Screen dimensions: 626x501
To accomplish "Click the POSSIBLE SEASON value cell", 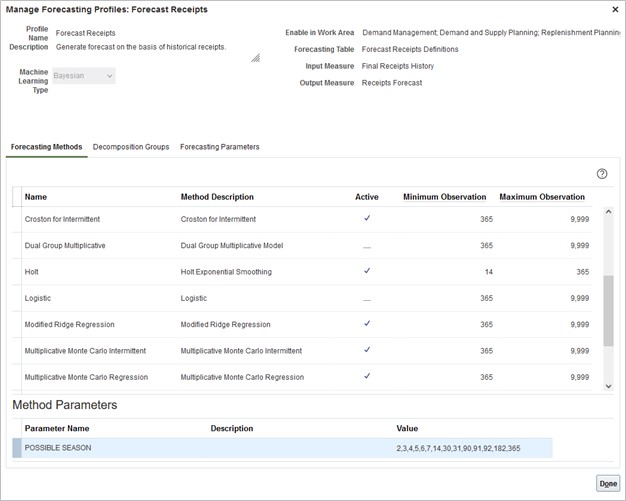I will pyautogui.click(x=458, y=448).
